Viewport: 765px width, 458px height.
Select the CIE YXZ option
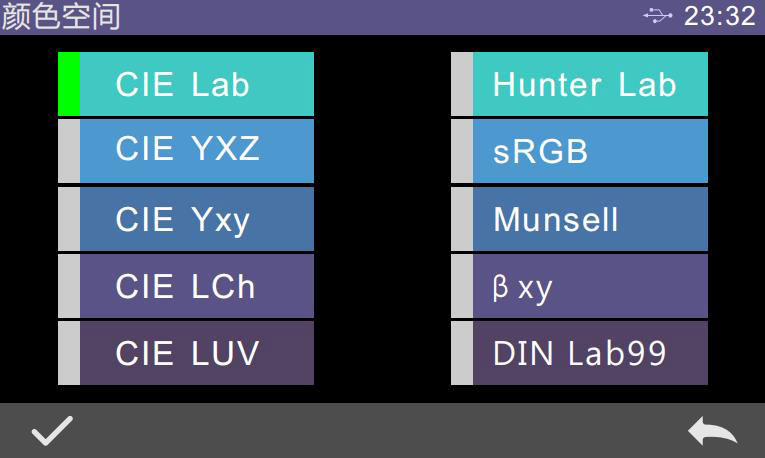(x=196, y=150)
